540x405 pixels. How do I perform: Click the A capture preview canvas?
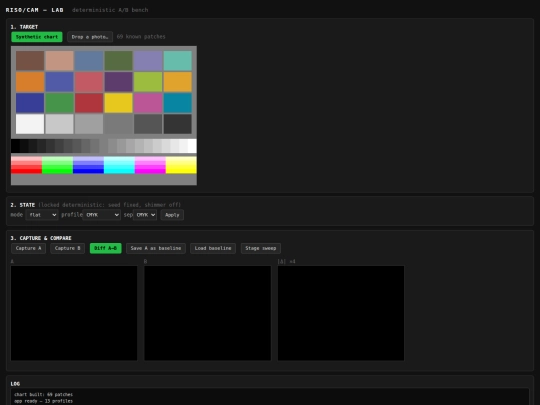click(74, 313)
